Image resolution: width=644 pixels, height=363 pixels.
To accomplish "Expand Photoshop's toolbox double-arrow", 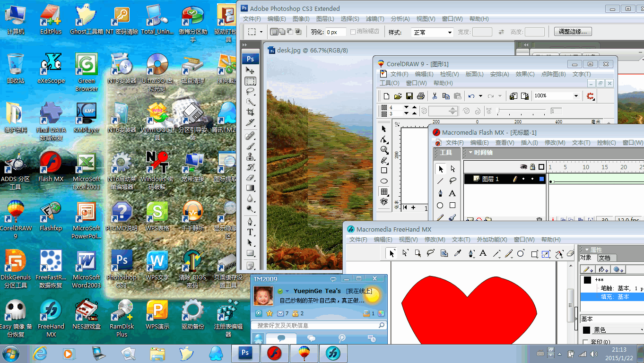I will click(245, 44).
